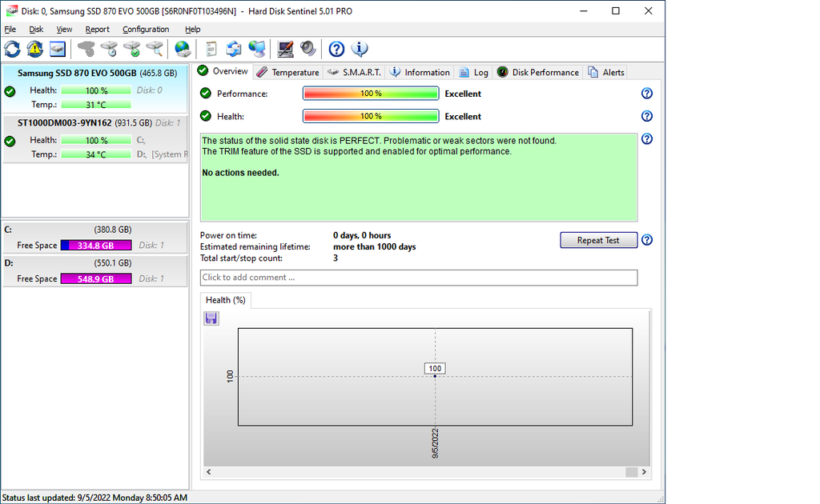Click the 9/5/2022 date label on graph
The image size is (820, 504).
tap(435, 443)
